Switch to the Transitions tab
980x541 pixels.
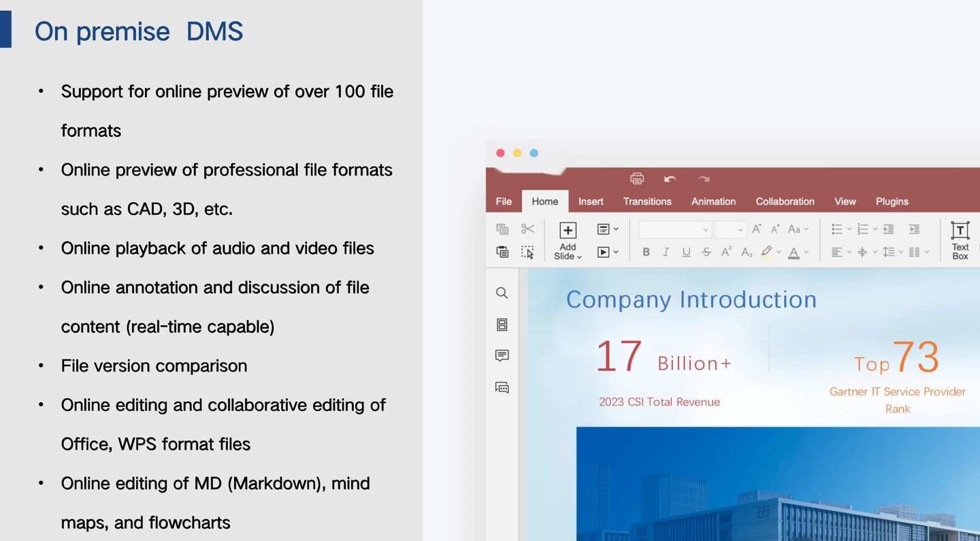click(x=647, y=201)
